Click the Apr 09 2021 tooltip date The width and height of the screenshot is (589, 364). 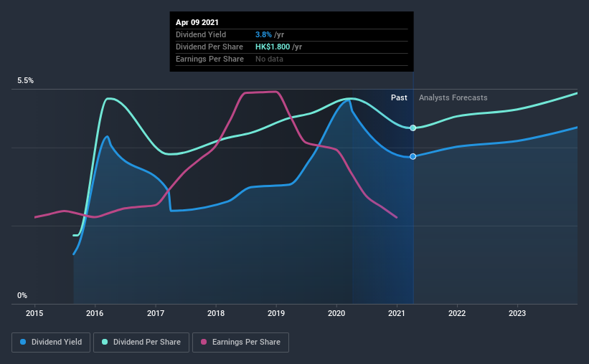click(x=197, y=22)
